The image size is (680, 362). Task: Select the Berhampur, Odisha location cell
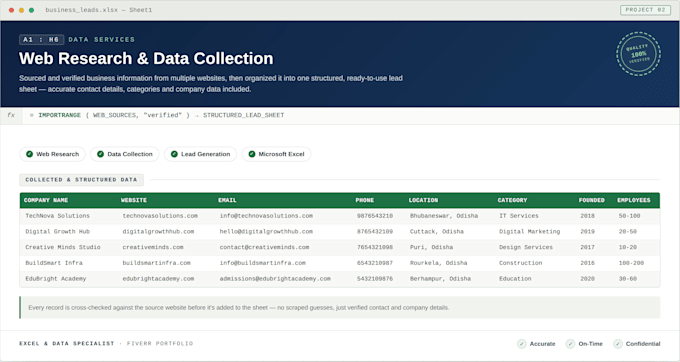click(441, 279)
